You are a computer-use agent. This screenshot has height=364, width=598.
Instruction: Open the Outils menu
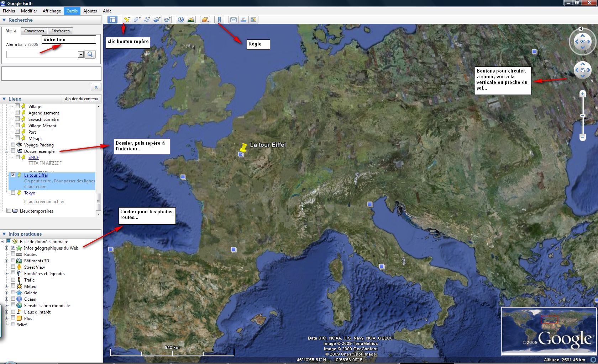click(72, 11)
